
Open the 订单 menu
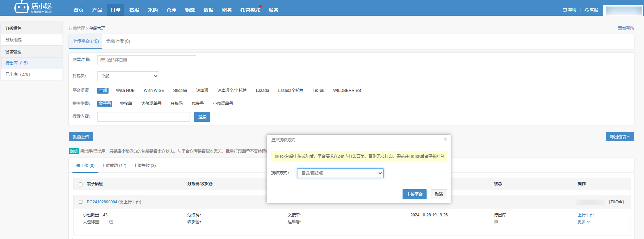[x=116, y=10]
